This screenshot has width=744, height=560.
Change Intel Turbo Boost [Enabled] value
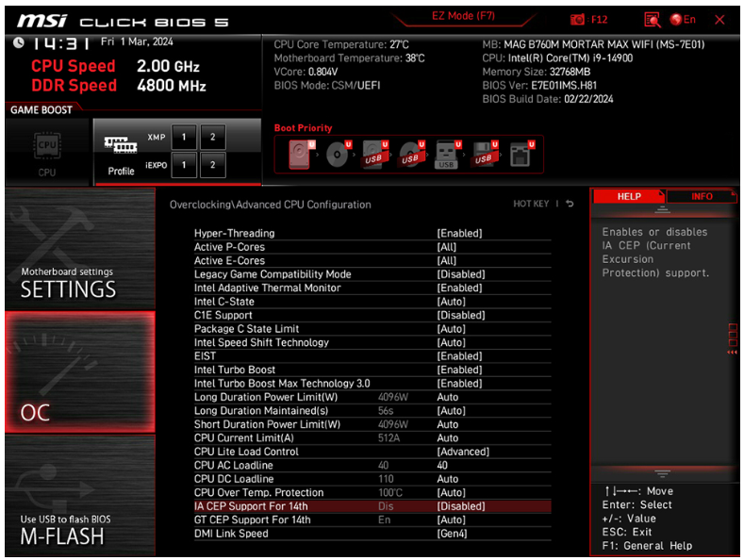pos(459,370)
